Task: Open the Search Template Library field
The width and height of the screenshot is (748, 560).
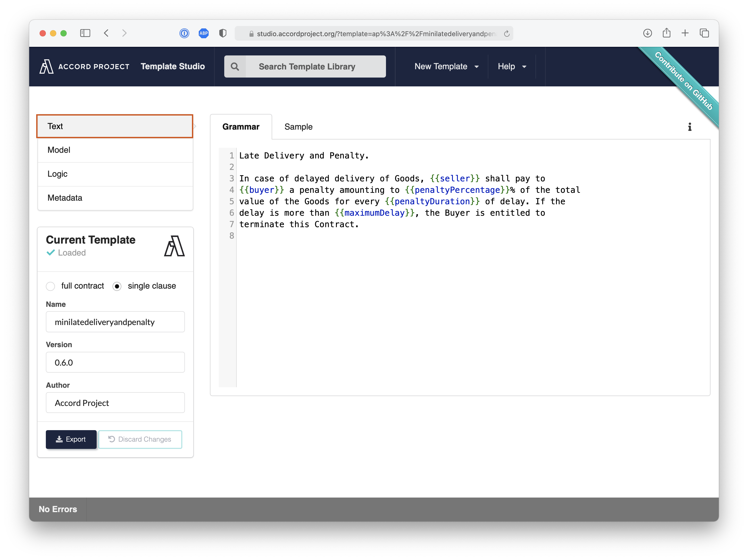Action: click(306, 66)
